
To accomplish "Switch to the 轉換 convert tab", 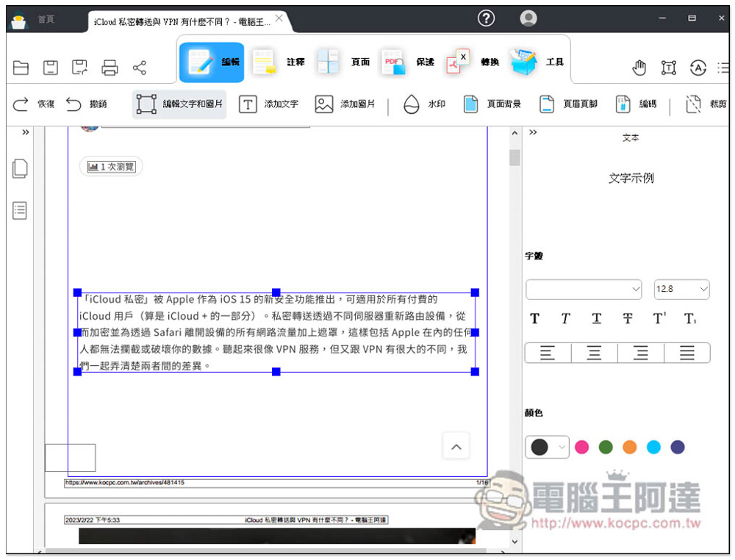I will click(x=472, y=62).
